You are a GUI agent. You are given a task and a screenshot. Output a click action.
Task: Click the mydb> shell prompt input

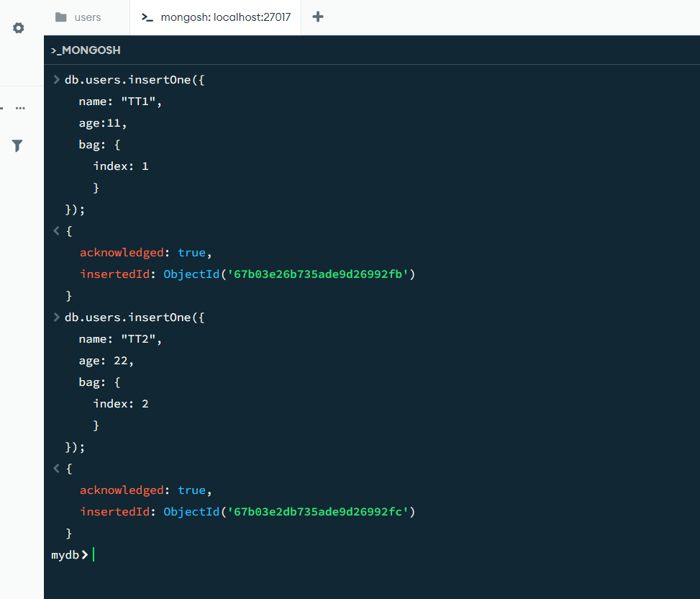tap(288, 555)
